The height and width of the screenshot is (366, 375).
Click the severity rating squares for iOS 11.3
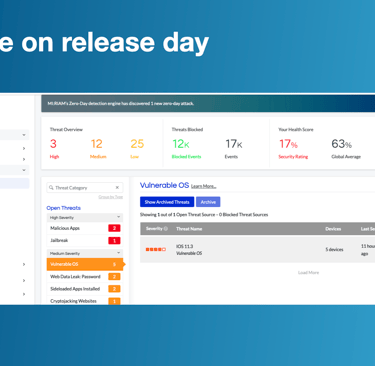(156, 249)
